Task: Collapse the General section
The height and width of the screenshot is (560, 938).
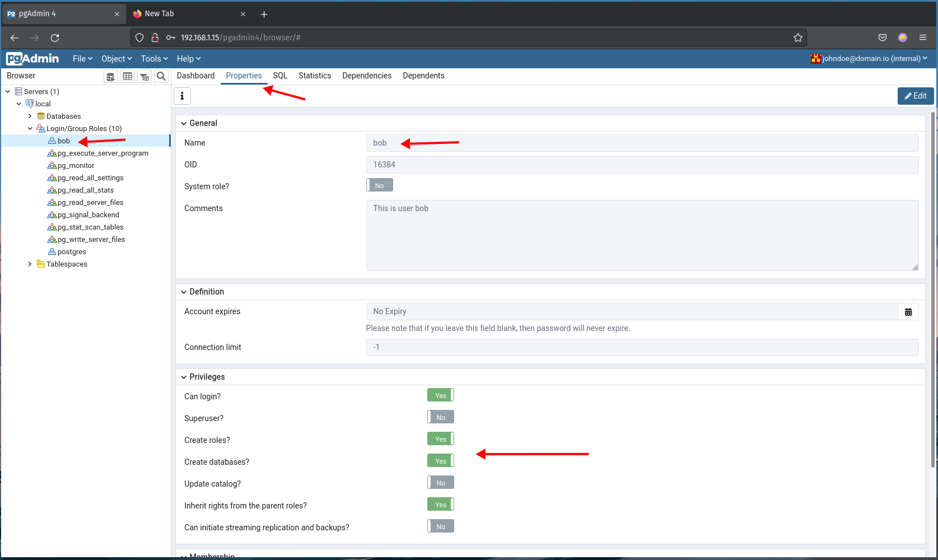Action: coord(184,123)
